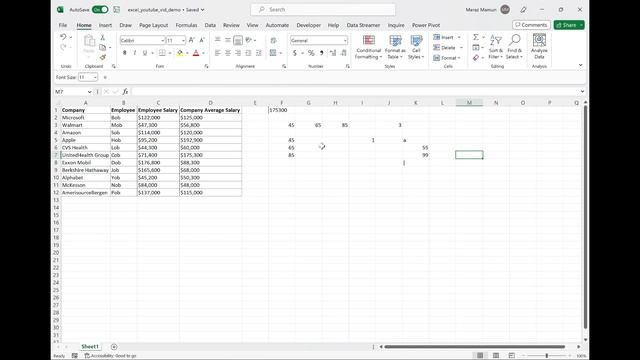This screenshot has height=360, width=640.
Task: Click Merge & Center icon
Action: [273, 53]
